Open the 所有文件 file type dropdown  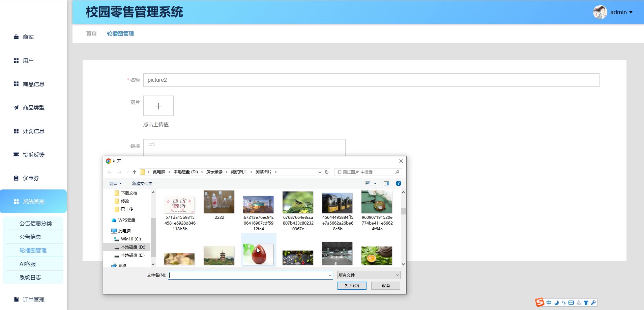(369, 275)
